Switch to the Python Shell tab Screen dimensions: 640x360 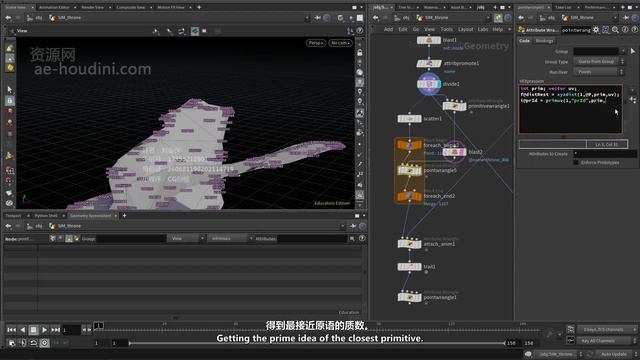point(46,216)
